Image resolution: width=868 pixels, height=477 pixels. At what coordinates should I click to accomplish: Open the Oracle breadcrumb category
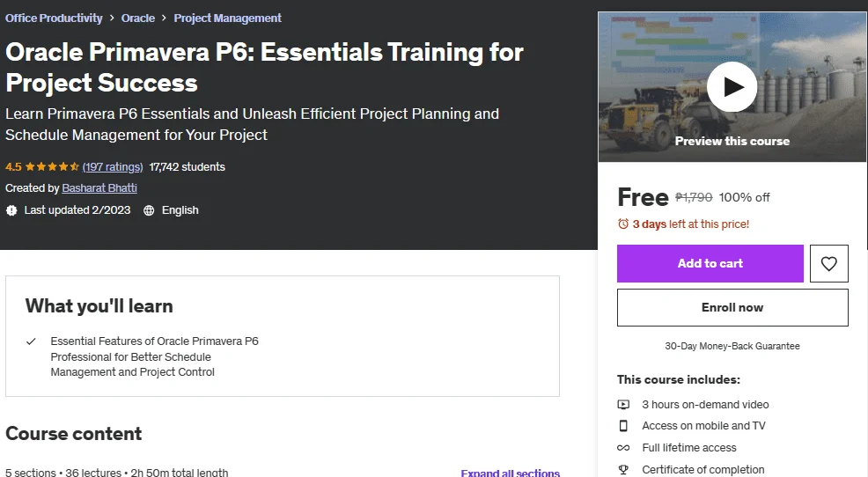tap(138, 18)
